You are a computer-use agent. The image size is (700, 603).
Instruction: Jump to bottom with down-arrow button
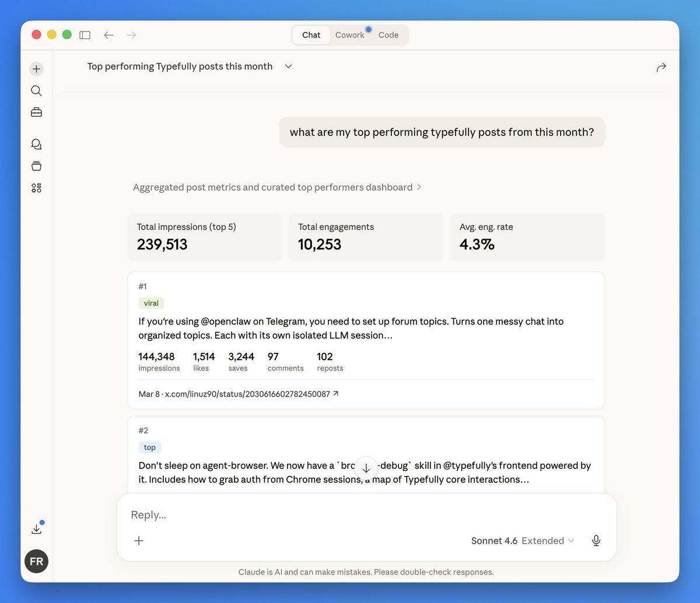tap(366, 468)
